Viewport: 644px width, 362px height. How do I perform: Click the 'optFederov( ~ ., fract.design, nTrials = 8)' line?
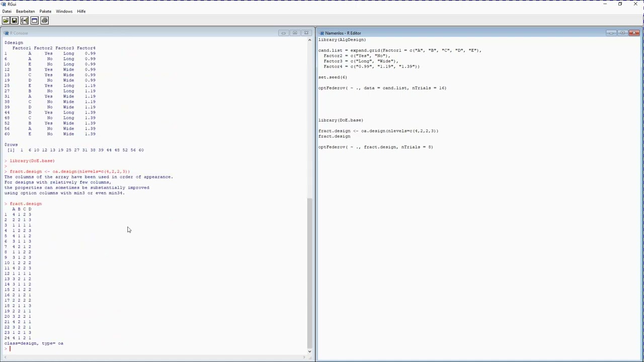[x=375, y=147]
